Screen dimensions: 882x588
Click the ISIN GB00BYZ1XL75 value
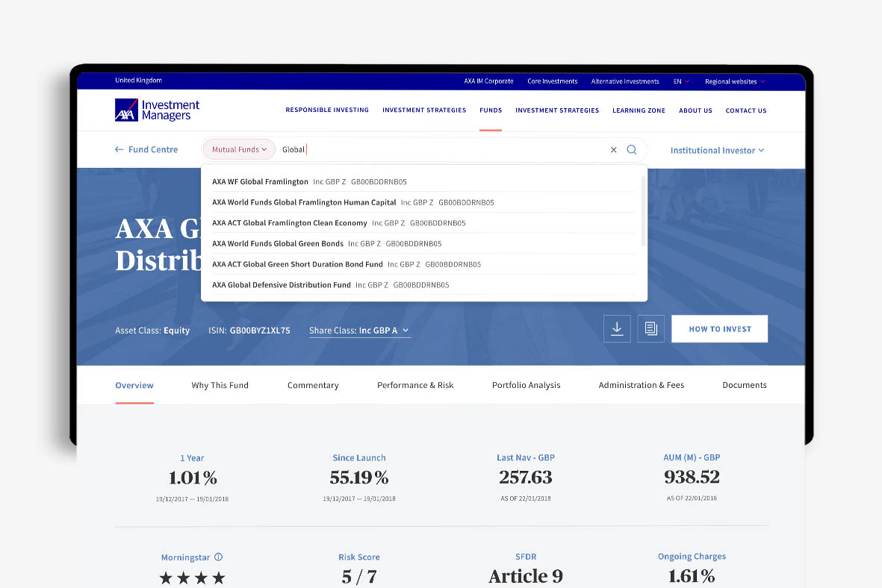click(260, 331)
